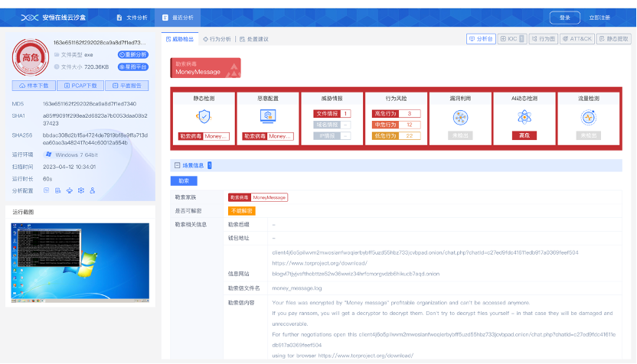Click the runtime desktop screenshot thumbnail
Screen dimensions: 637x364
80,261
